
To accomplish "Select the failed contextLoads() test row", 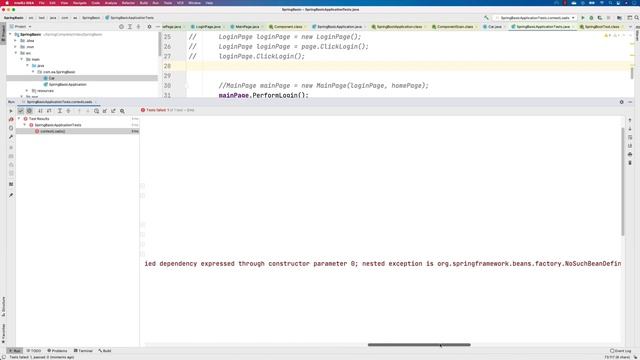I will pyautogui.click(x=78, y=131).
